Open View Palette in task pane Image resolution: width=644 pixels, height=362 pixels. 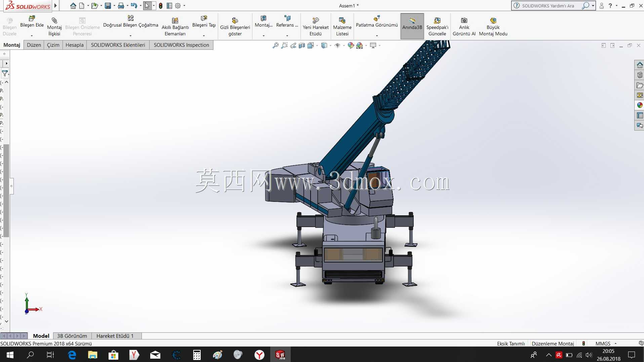[x=640, y=95]
